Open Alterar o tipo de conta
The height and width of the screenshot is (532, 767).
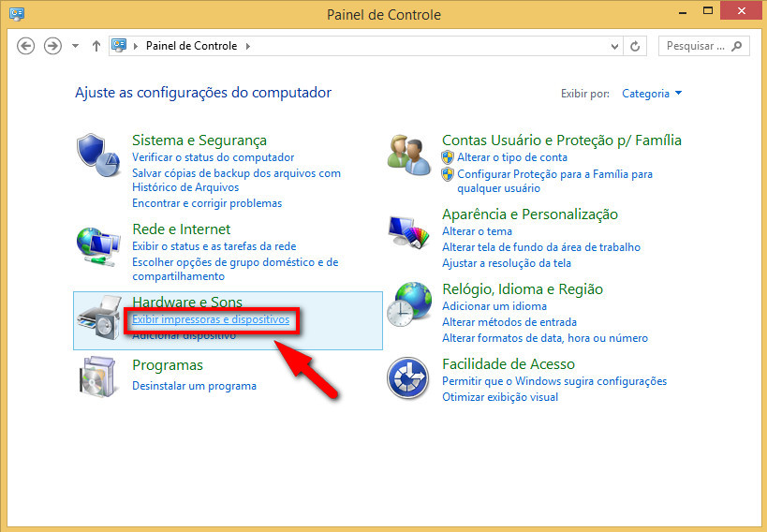[512, 157]
